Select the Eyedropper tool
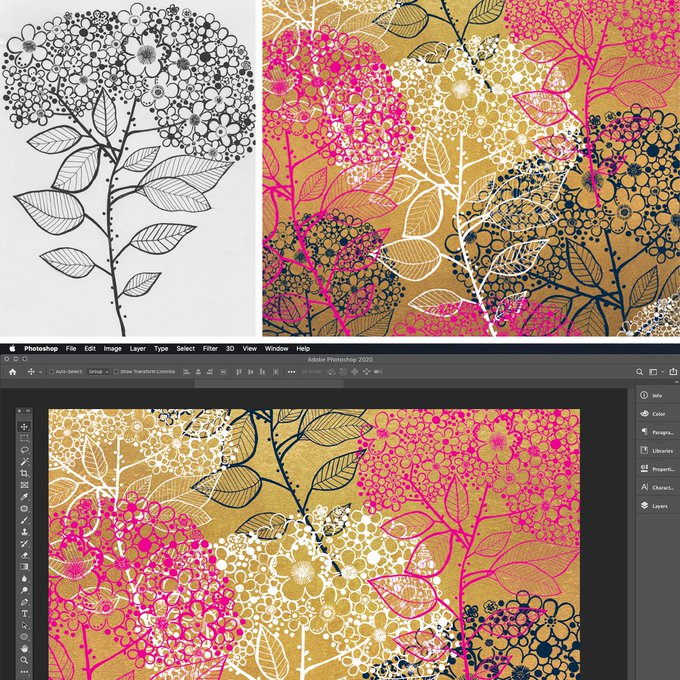 pos(24,497)
